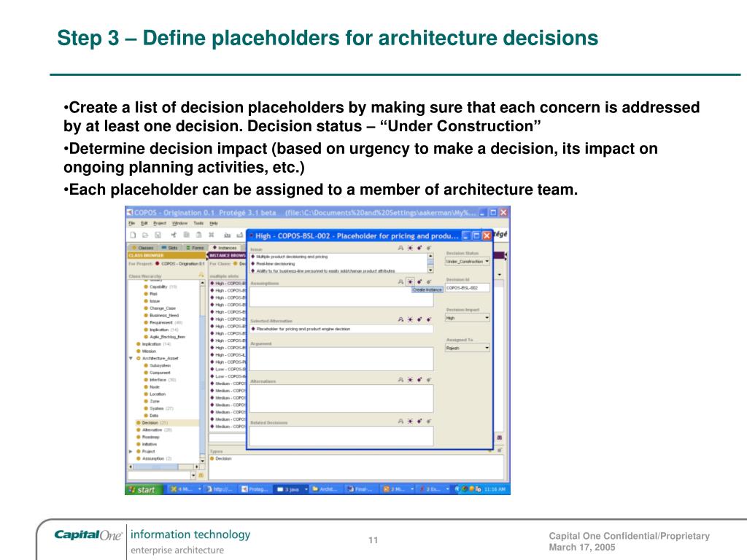747x560 pixels.
Task: Switch to the Instances tab
Action: coord(225,248)
